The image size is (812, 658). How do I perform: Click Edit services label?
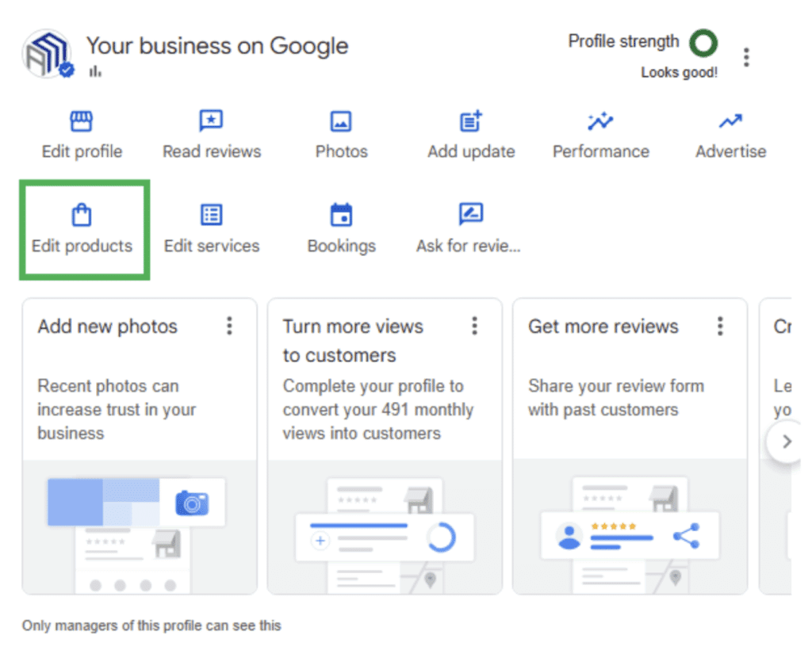coord(212,246)
